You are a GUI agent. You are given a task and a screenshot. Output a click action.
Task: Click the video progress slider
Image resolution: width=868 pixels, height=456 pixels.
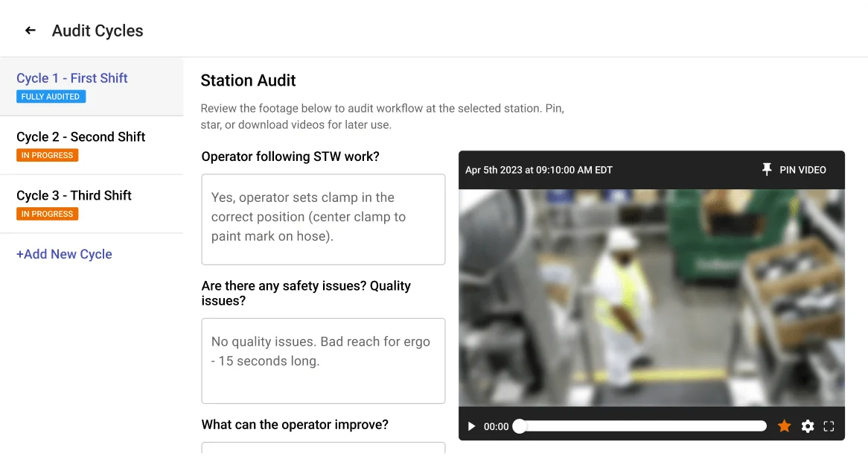[x=640, y=425]
